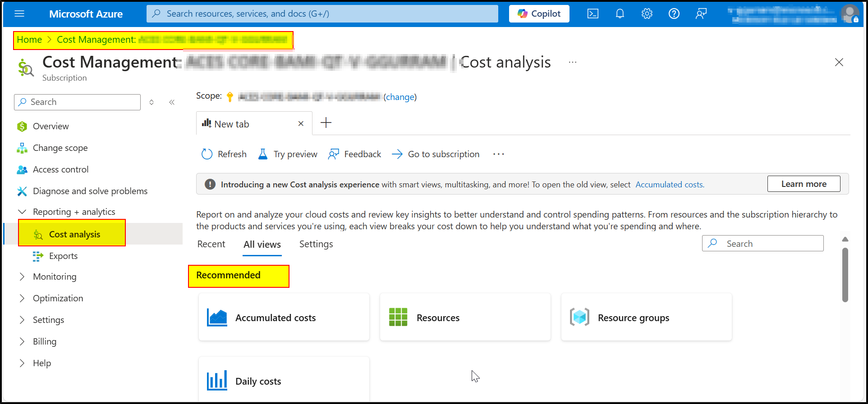Open the help question mark menu
The height and width of the screenshot is (404, 868).
674,14
